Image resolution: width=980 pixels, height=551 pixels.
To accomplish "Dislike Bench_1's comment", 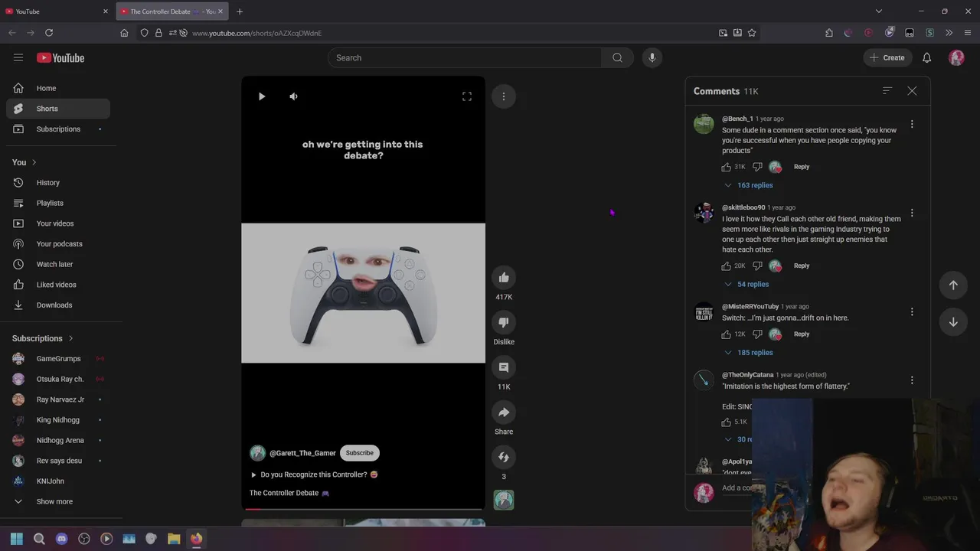I will coord(757,167).
